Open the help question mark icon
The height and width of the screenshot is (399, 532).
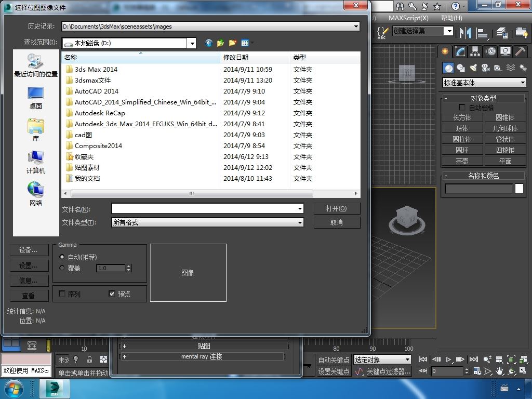click(456, 6)
